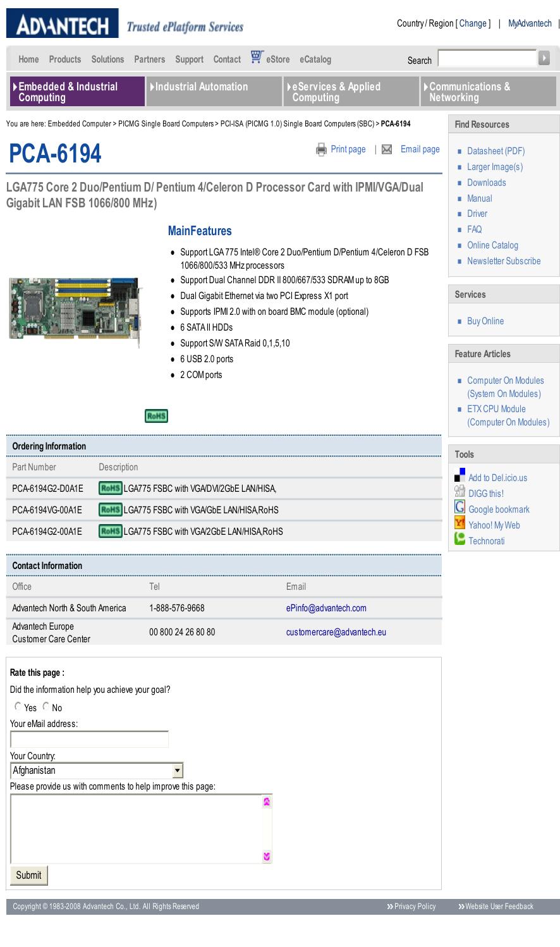
Task: Open Downloads resource link
Action: coord(487,183)
